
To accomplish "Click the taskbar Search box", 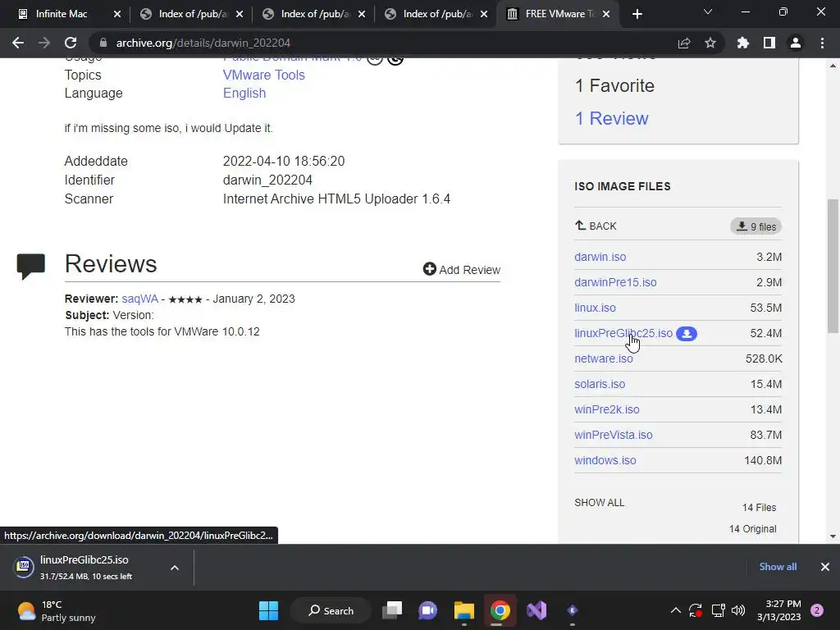I will click(331, 610).
